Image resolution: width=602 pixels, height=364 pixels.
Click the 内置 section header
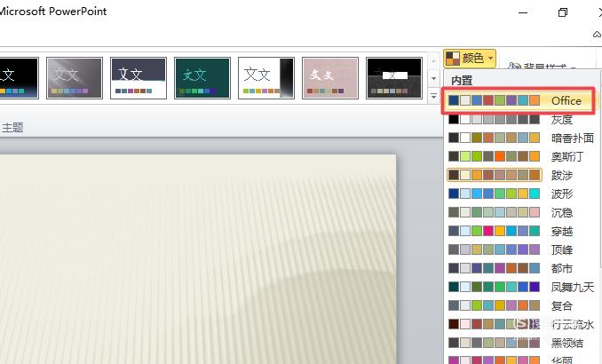point(462,80)
